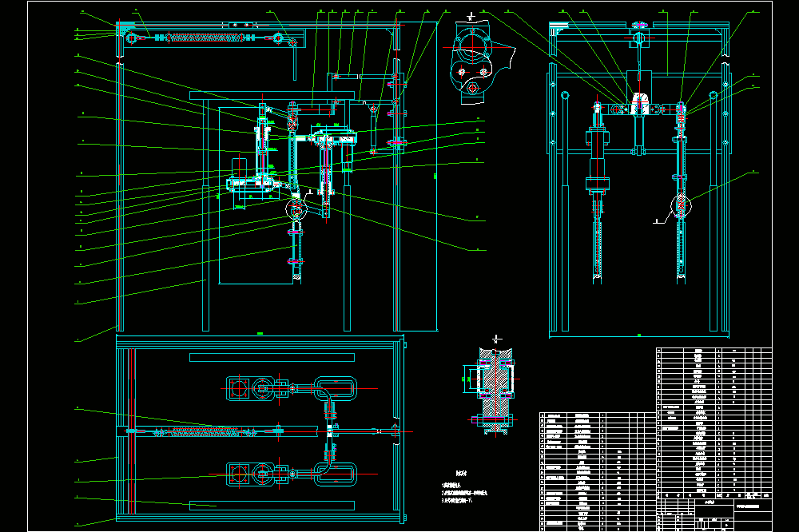Click the technical requirements notes block
This screenshot has height=532, width=799.
[464, 487]
